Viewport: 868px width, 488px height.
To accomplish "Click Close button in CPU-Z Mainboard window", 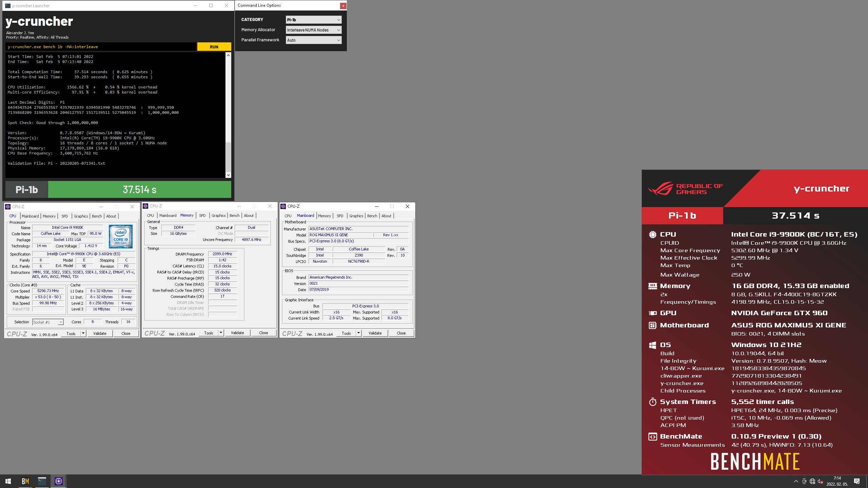I will click(401, 333).
